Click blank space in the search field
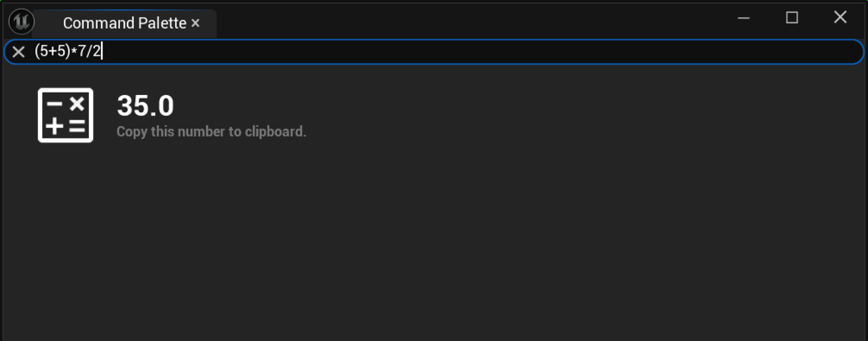The width and height of the screenshot is (868, 341). (475, 52)
